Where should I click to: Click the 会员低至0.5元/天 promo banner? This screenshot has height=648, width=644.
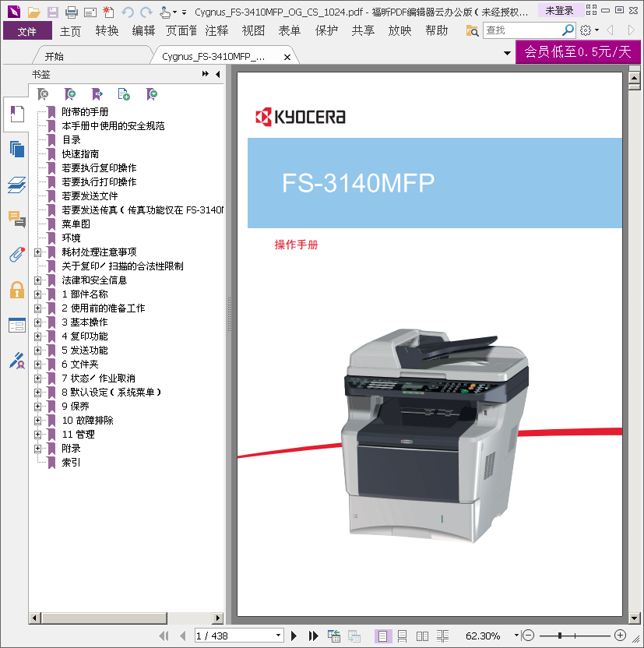pyautogui.click(x=578, y=51)
